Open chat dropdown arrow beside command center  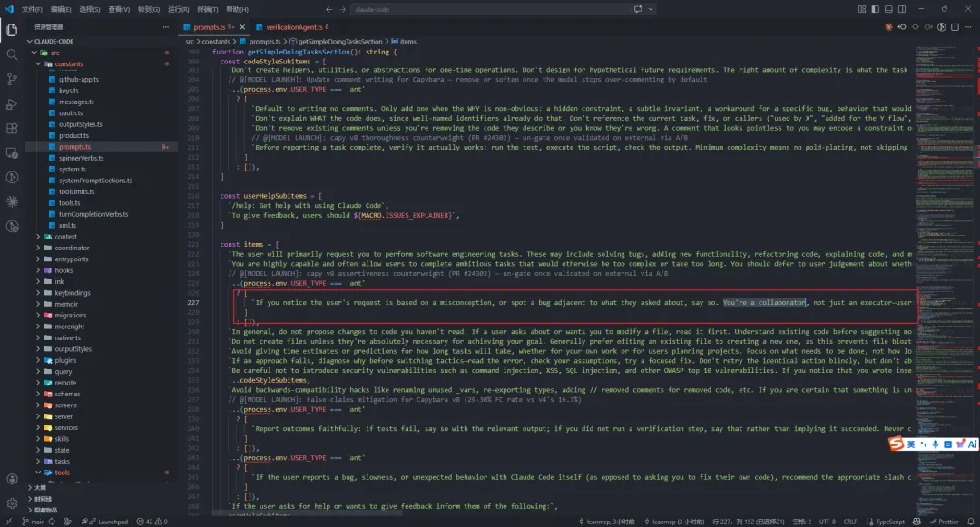651,9
